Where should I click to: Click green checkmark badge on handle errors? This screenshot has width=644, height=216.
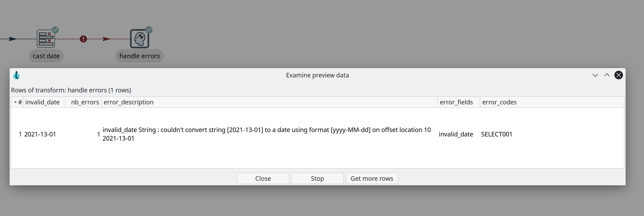149,30
